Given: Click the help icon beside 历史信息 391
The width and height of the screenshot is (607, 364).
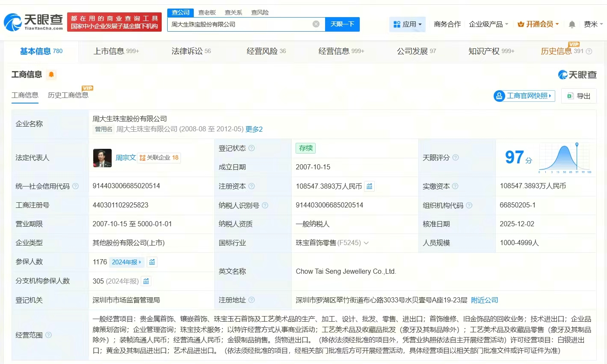Looking at the screenshot, I should pyautogui.click(x=589, y=52).
